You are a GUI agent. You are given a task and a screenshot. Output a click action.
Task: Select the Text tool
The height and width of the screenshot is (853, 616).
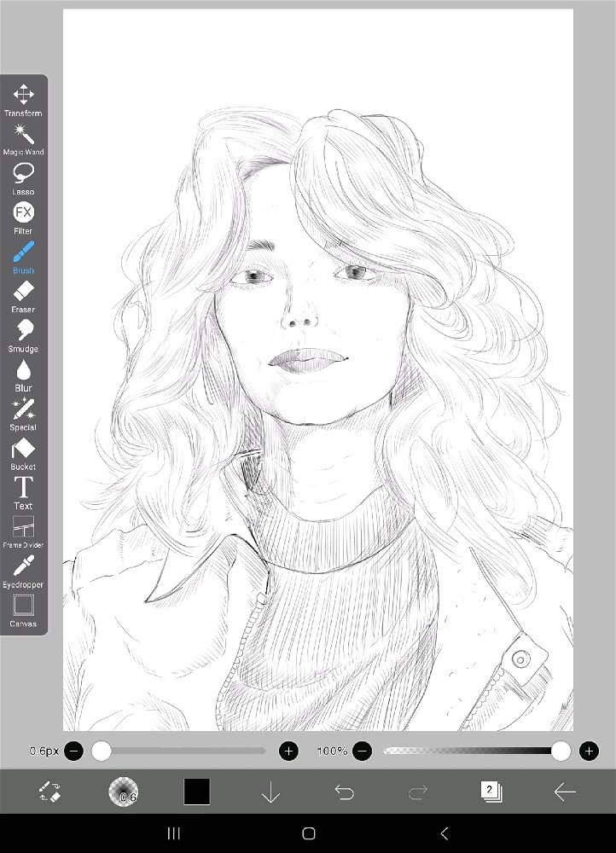(x=23, y=493)
